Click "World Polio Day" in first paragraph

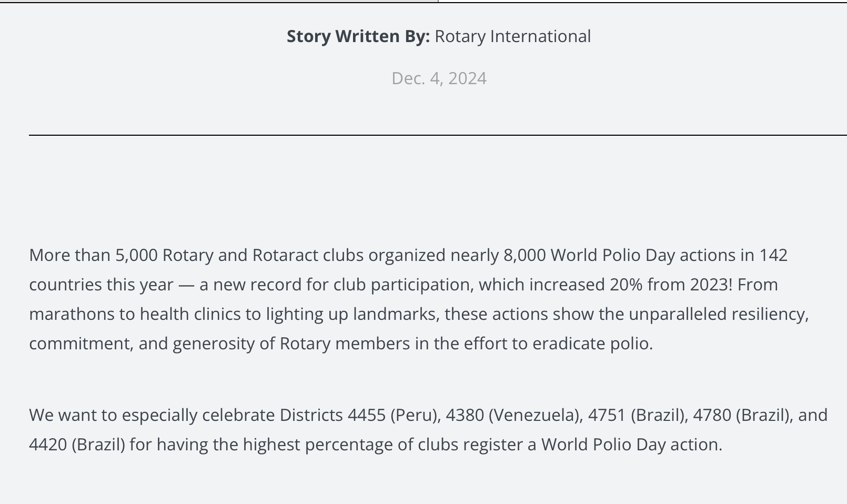coord(613,255)
